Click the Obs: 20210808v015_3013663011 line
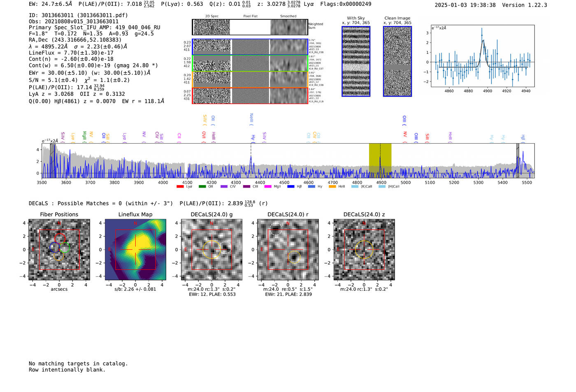Screen dimensions: 576x392 74,21
